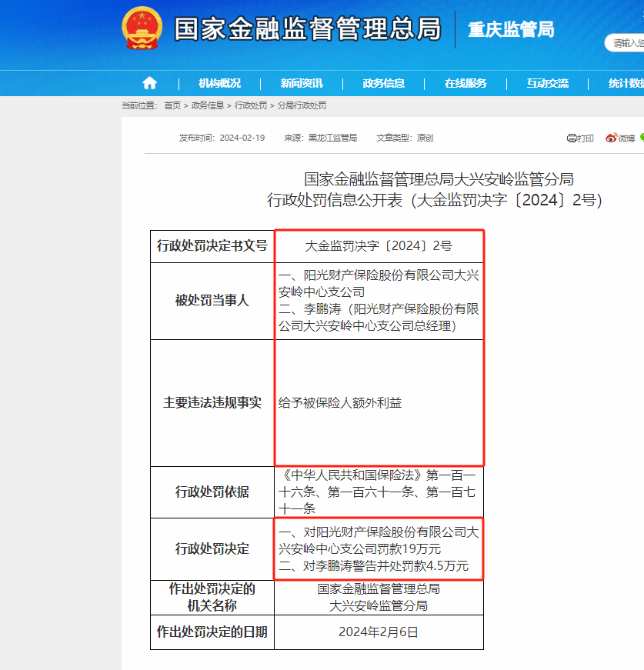The height and width of the screenshot is (670, 644).
Task: Open the 在线服务 menu
Action: coord(465,83)
